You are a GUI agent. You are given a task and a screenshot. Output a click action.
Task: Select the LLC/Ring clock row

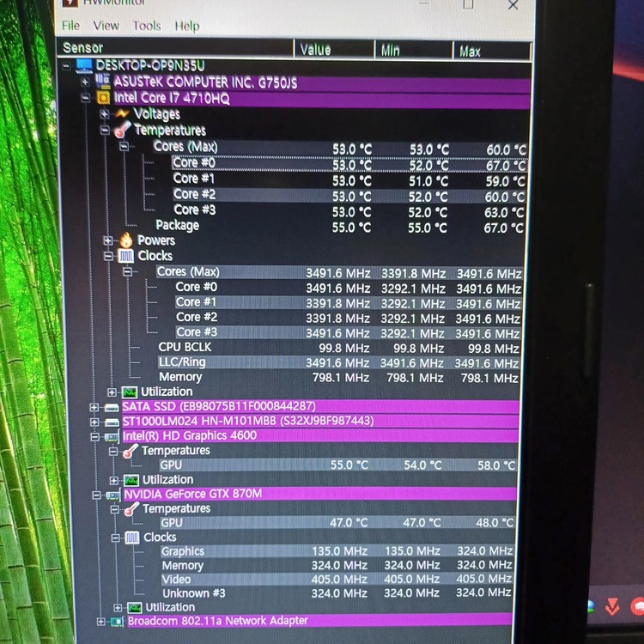coord(339,362)
